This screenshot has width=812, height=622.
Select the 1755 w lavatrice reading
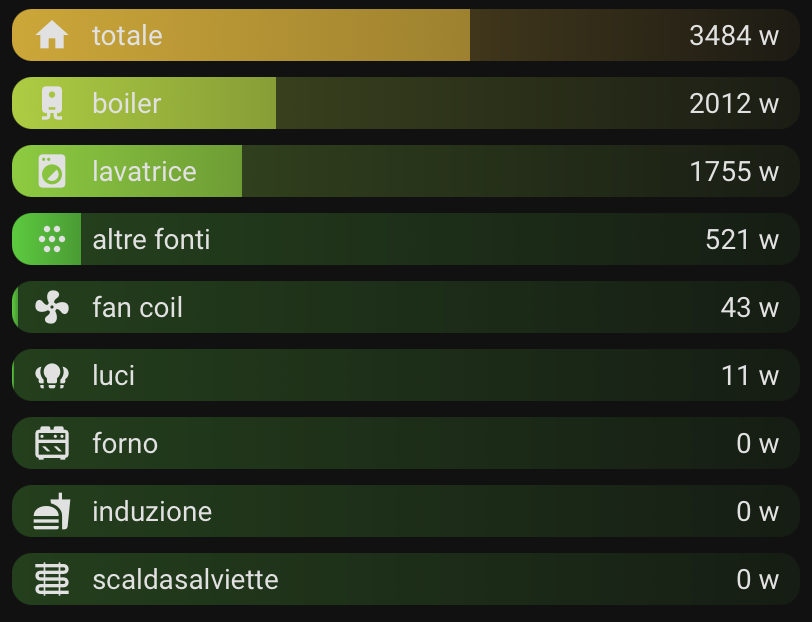coord(733,172)
